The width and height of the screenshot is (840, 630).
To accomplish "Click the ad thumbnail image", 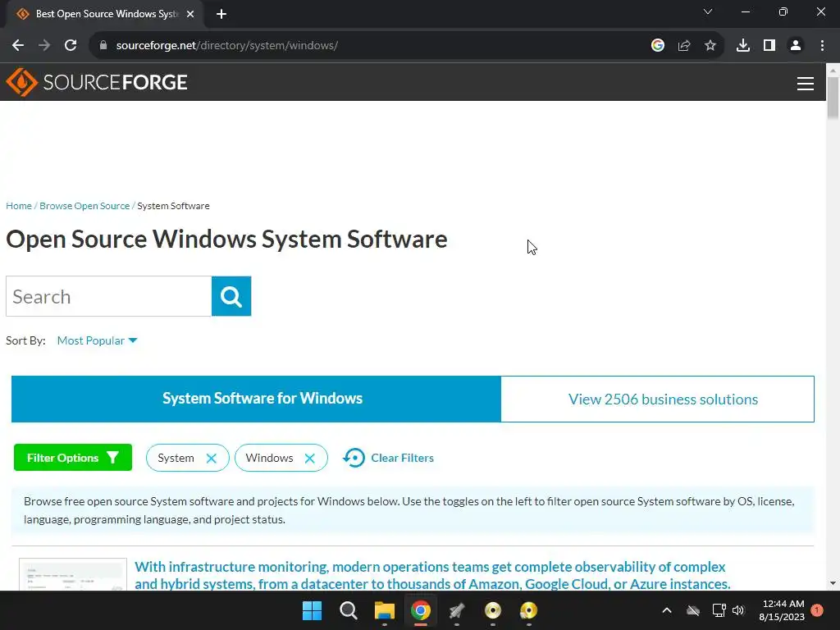I will coord(73,574).
